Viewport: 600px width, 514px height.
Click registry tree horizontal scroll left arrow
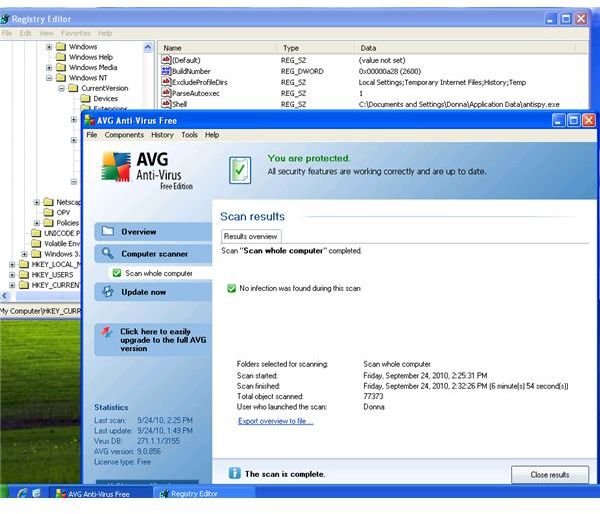click(5, 296)
